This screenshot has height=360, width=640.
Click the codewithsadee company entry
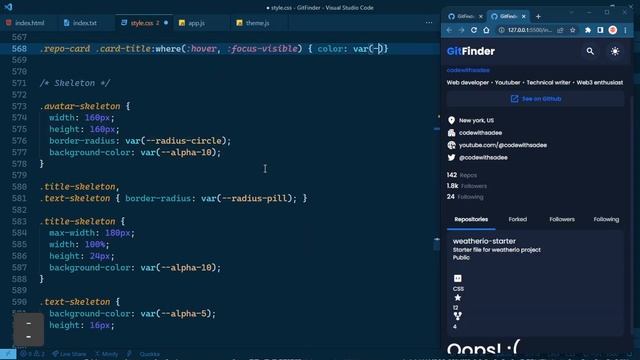[480, 133]
